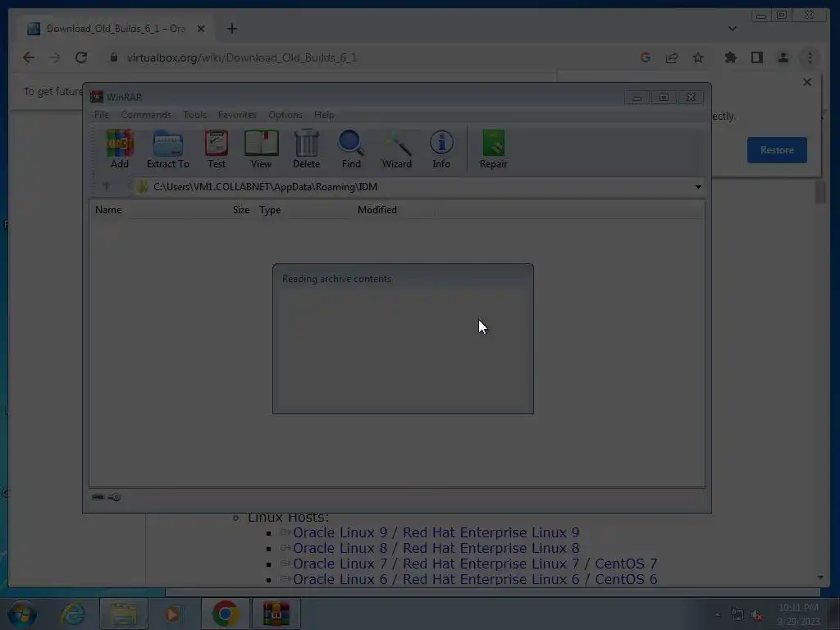Image resolution: width=840 pixels, height=630 pixels.
Task: Open Internet Explorer from taskbar
Action: click(x=73, y=614)
